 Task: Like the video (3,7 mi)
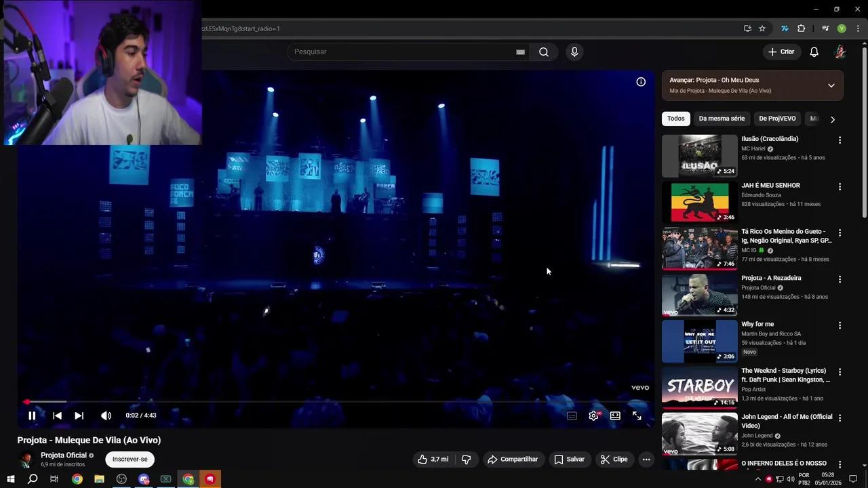point(433,460)
